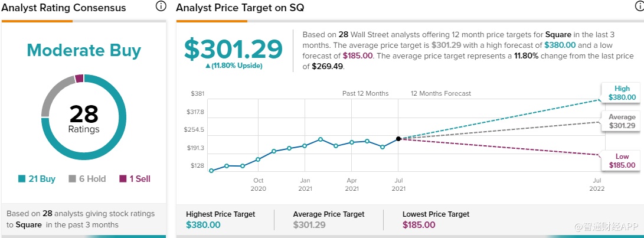Click info icon beside Analyst Rating Consensus
644x238 pixels.
[161, 7]
